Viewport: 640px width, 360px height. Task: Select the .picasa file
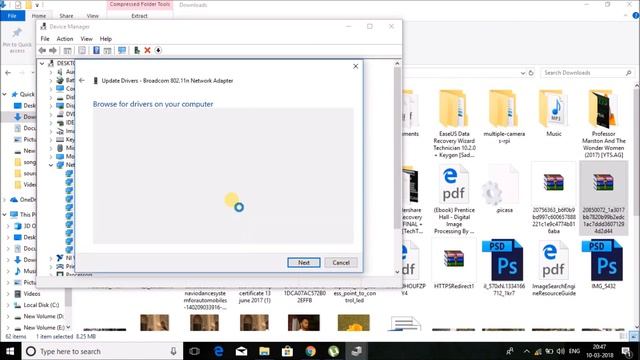click(504, 189)
